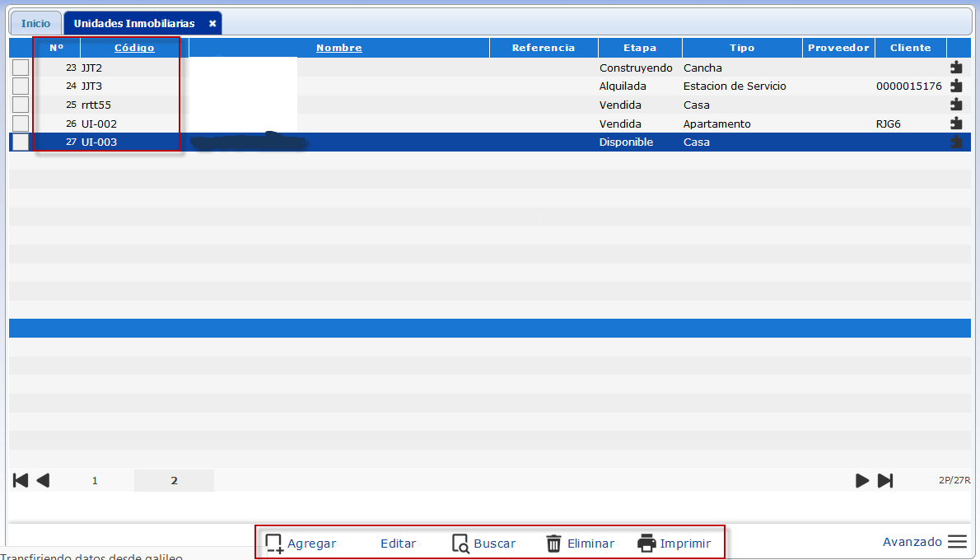The width and height of the screenshot is (980, 560).
Task: Go to the previous page arrow
Action: [x=43, y=480]
